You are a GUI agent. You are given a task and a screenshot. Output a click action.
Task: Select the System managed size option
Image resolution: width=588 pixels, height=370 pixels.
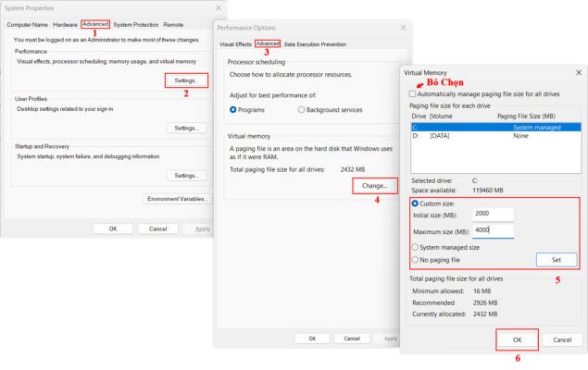[x=414, y=247]
